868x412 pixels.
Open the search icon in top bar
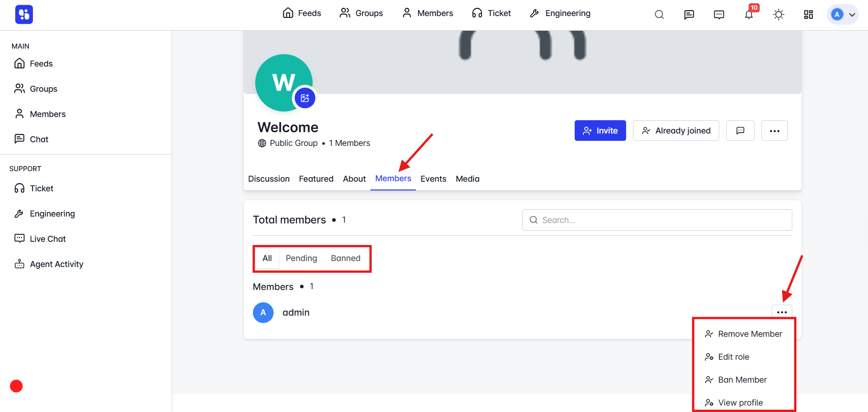click(x=659, y=15)
